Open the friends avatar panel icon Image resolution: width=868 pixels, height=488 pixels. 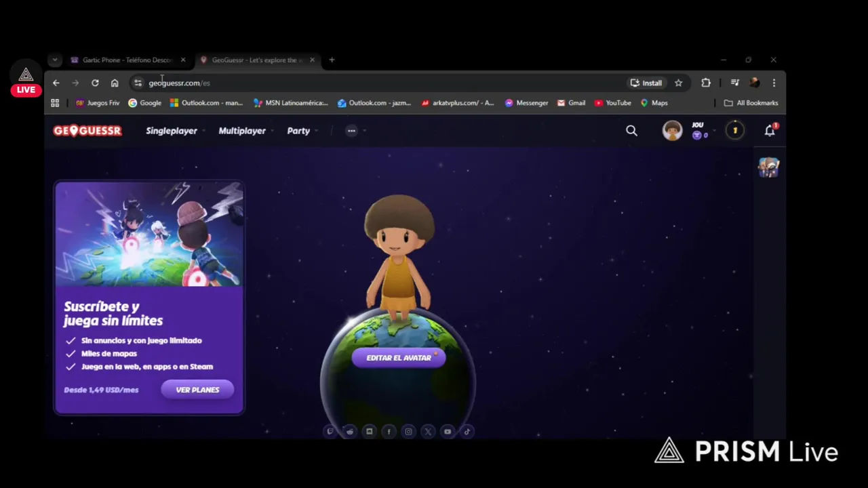pos(769,167)
